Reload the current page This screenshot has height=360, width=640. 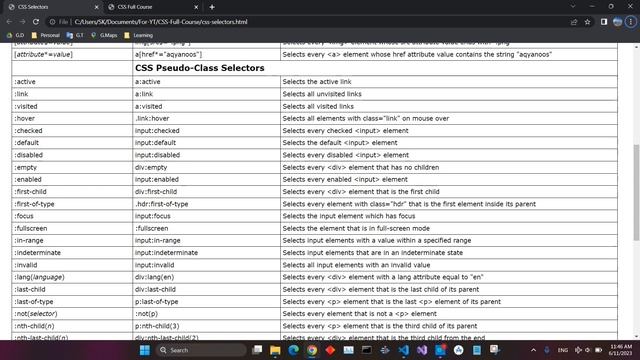click(36, 22)
